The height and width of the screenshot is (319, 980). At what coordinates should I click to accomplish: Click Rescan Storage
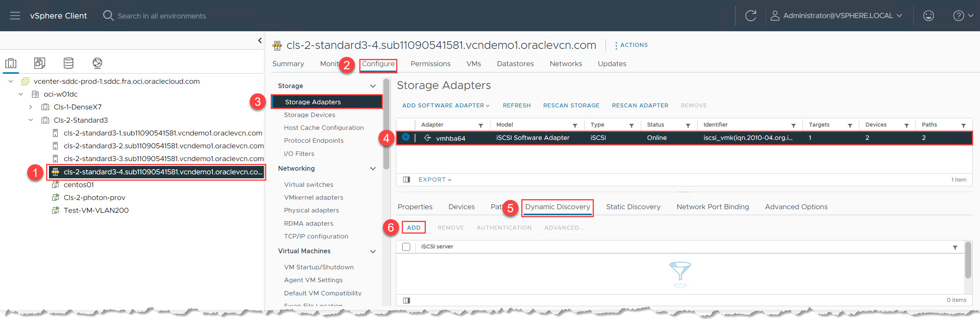point(571,105)
